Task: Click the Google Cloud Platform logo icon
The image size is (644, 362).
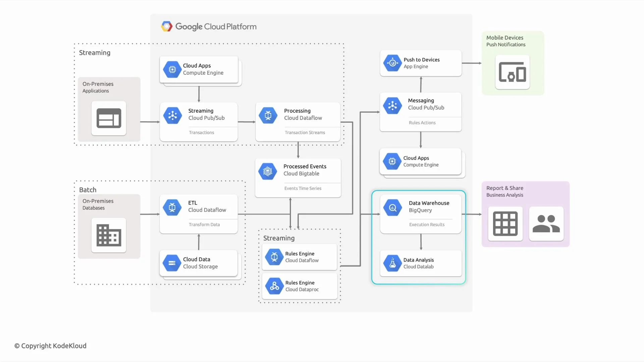Action: (x=167, y=26)
